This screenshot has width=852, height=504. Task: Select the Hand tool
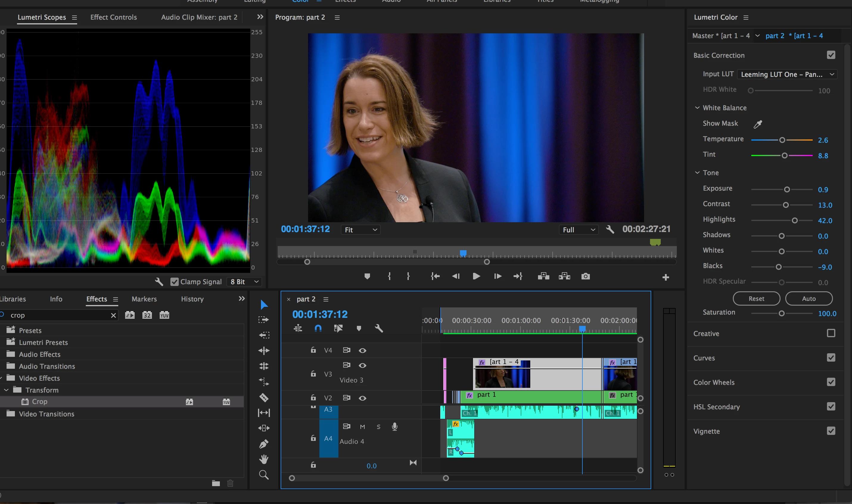coord(264,459)
